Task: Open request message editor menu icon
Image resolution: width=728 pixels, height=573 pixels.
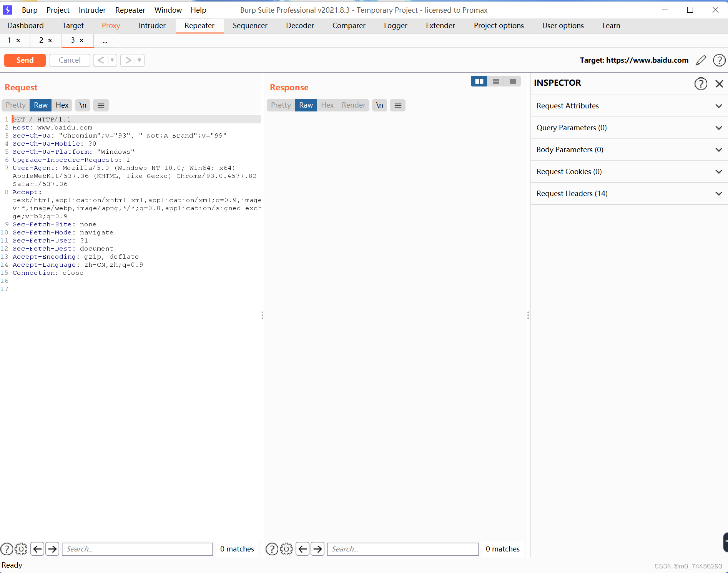Action: pyautogui.click(x=101, y=105)
